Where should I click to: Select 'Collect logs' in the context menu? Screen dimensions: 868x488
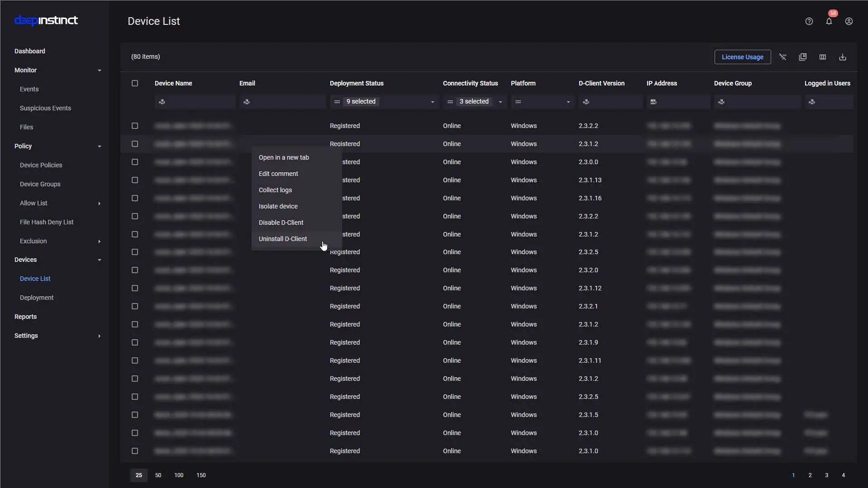(x=297, y=190)
